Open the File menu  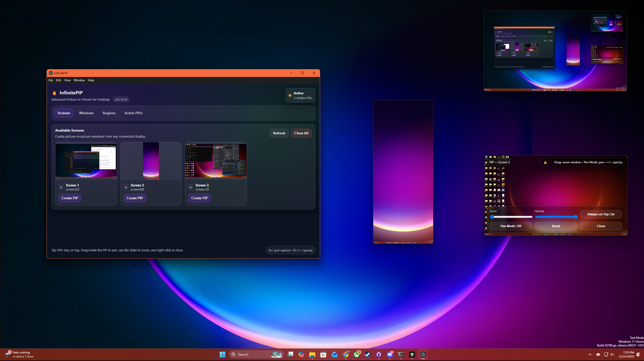51,80
